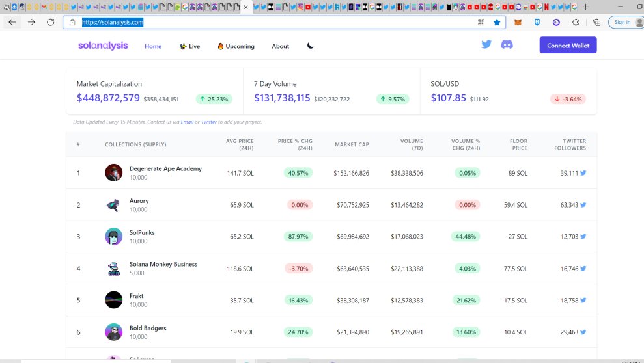The width and height of the screenshot is (644, 363).
Task: Click the Frakt collection name
Action: point(136,296)
